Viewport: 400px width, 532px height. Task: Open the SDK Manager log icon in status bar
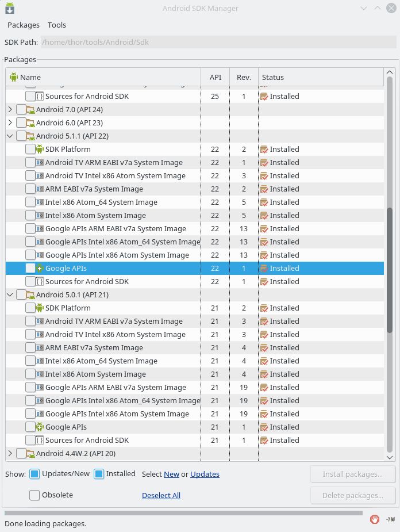pyautogui.click(x=390, y=519)
